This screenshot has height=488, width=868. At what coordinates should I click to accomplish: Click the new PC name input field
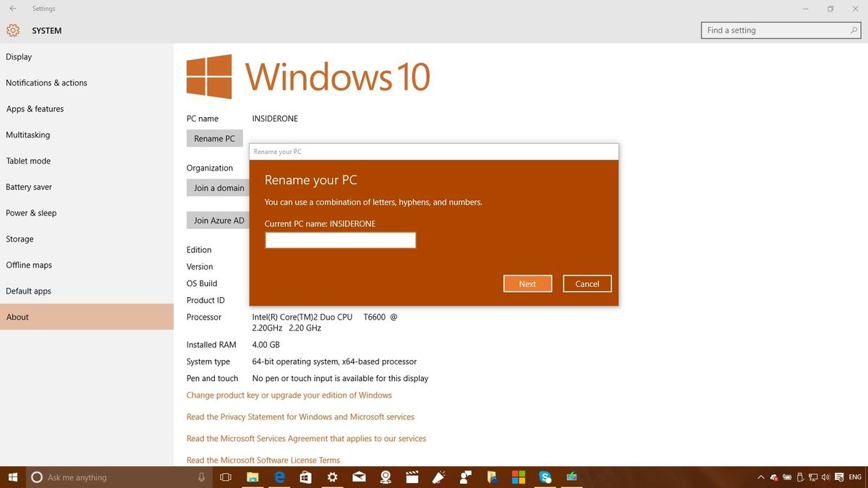[340, 239]
